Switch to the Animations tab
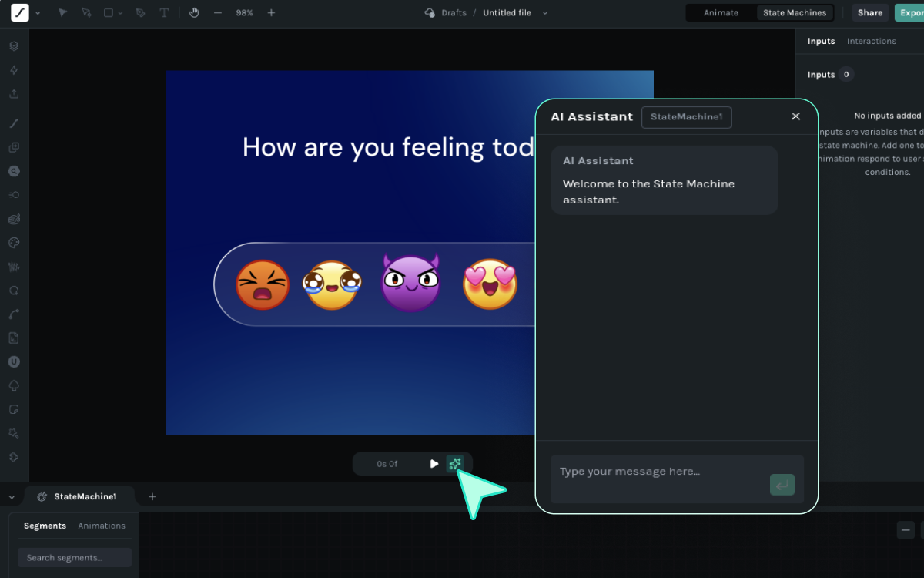 [102, 526]
